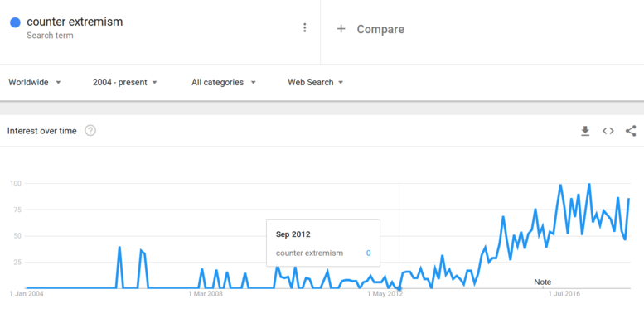Open the help icon beside Interest over time
Viewport: 644px width, 323px height.
[x=90, y=131]
